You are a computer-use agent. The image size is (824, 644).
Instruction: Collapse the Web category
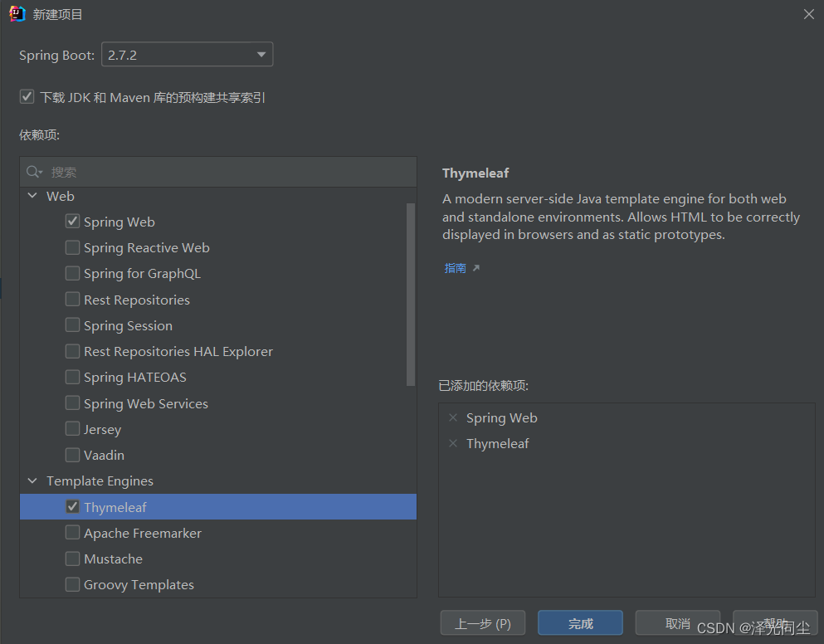click(x=32, y=196)
